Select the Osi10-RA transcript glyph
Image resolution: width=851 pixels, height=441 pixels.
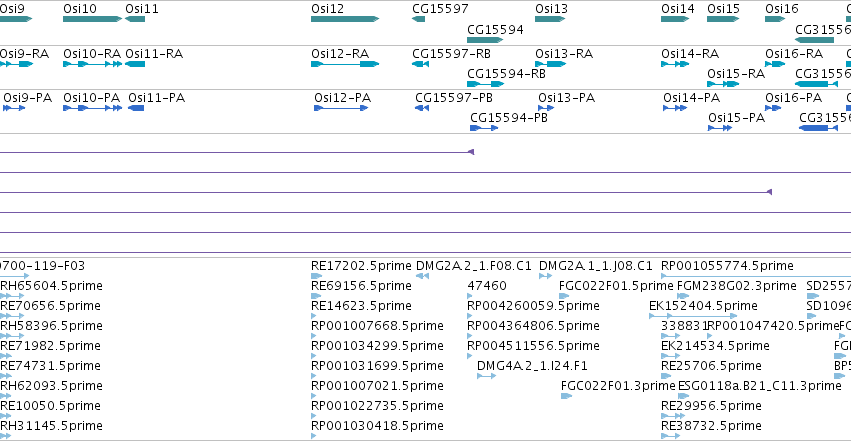coord(92,64)
